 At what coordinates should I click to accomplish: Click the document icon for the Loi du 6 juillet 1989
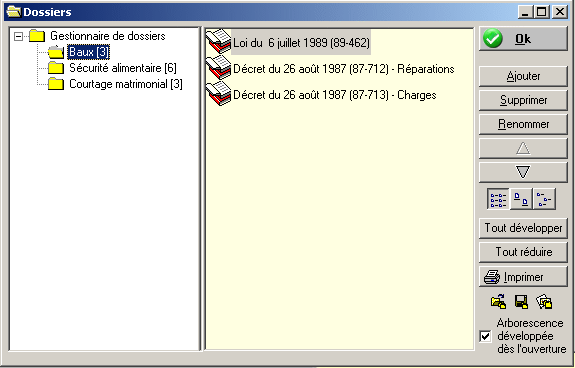tap(218, 42)
